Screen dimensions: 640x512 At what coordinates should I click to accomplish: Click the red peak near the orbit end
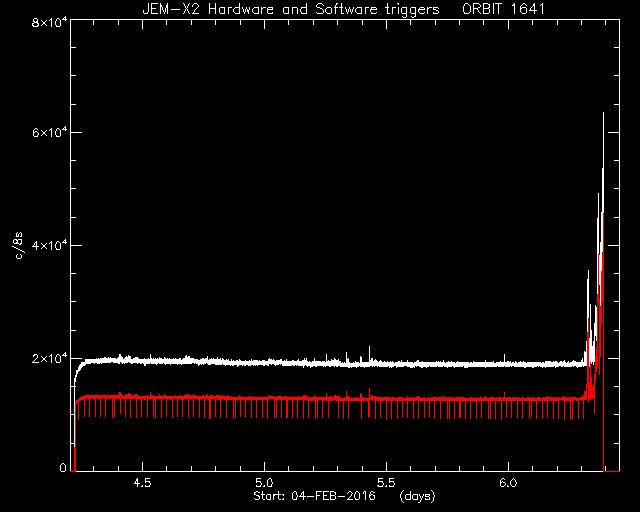point(602,229)
